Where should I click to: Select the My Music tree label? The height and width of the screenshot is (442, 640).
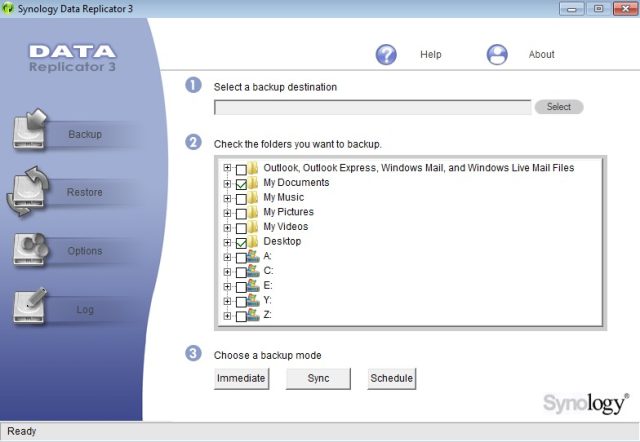pos(284,197)
